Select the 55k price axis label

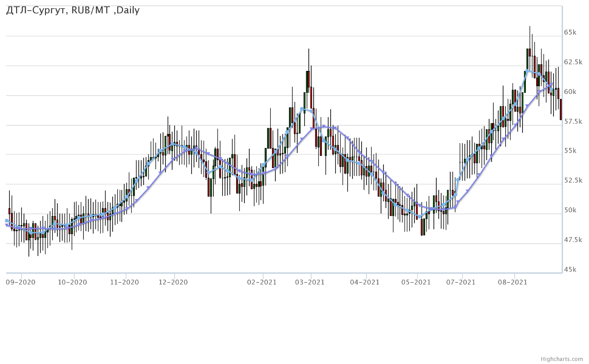coord(570,151)
